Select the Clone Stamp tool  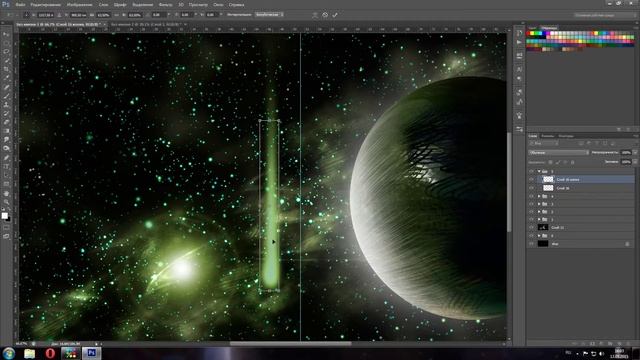(x=6, y=104)
